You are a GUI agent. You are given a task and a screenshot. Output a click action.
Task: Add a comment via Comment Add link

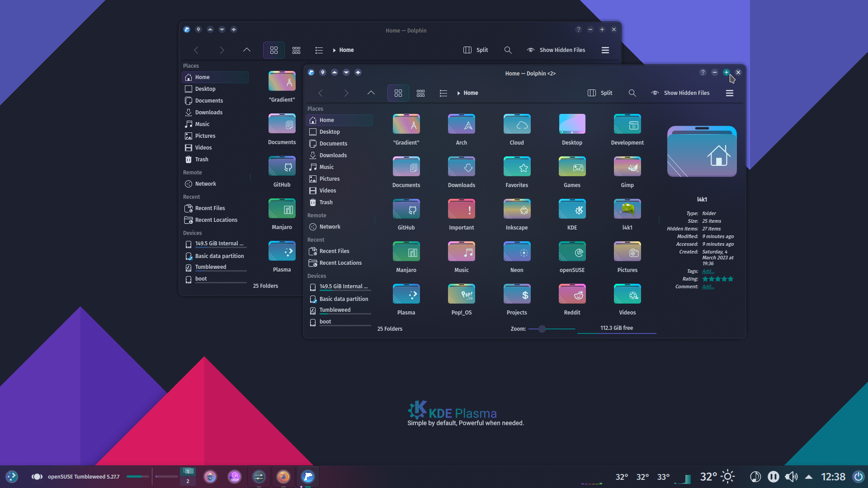(x=708, y=286)
